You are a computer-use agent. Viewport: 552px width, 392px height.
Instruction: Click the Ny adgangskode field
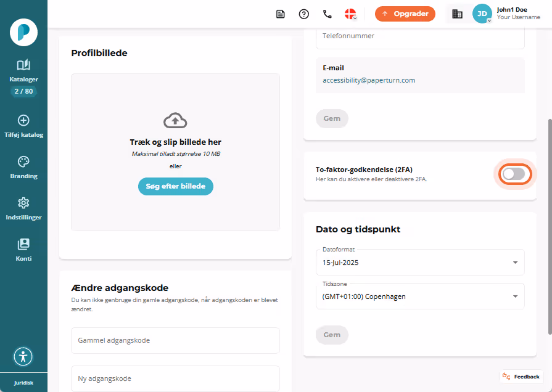(x=175, y=378)
